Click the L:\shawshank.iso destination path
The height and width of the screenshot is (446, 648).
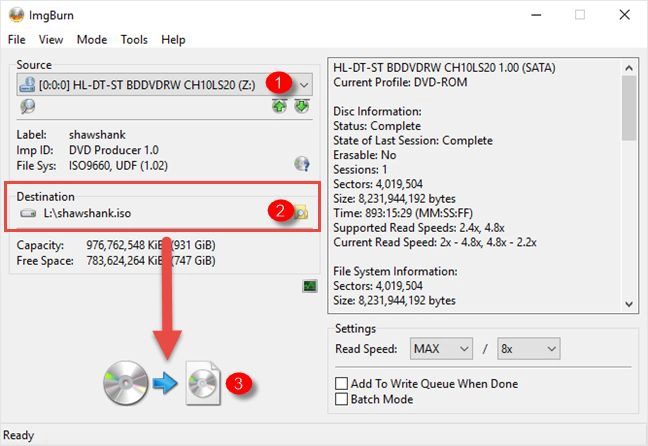pos(87,213)
